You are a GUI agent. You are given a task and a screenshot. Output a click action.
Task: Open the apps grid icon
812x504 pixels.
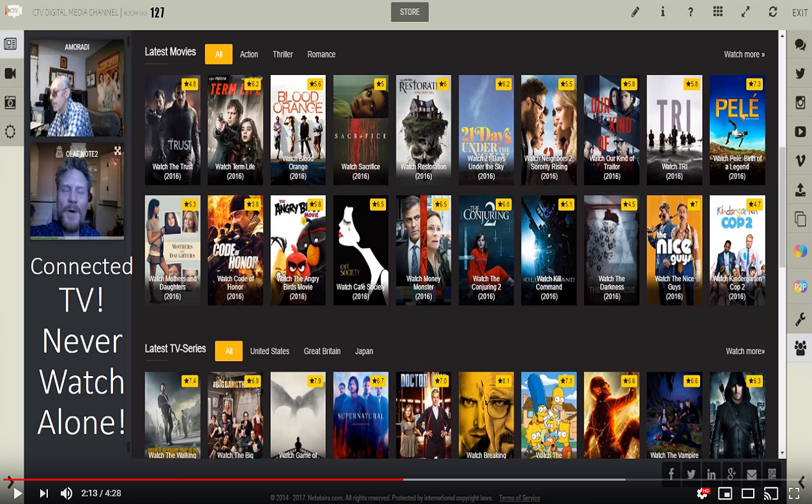(x=718, y=12)
